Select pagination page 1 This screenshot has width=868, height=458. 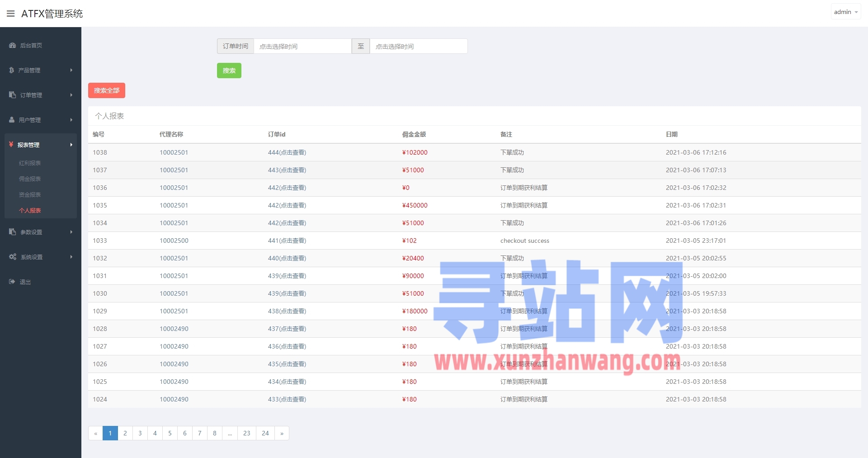coord(110,433)
